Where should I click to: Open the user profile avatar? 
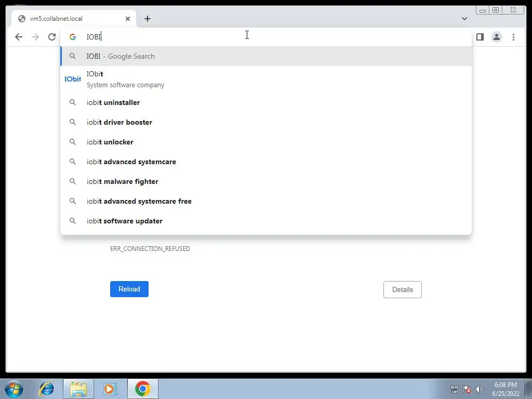pos(496,37)
